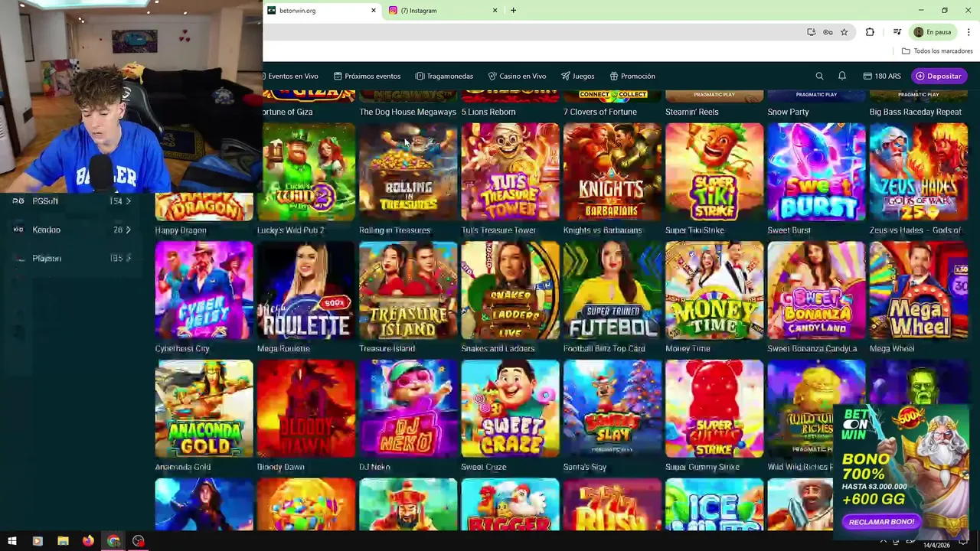Open the Cyberheist City game
The image size is (980, 551).
pyautogui.click(x=204, y=291)
